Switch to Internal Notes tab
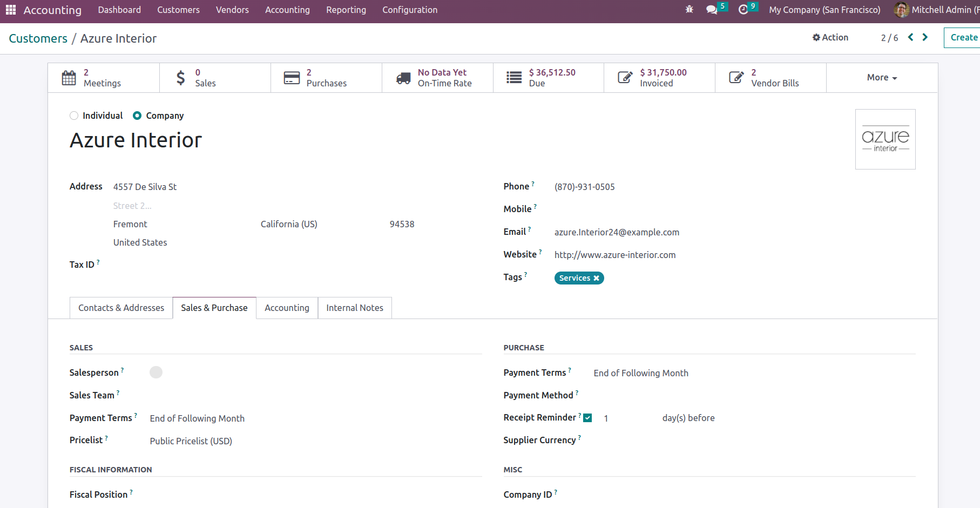980x508 pixels. tap(355, 308)
